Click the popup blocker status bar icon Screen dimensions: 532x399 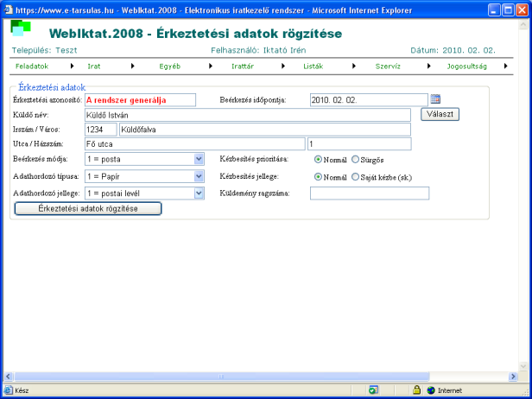coord(373,390)
